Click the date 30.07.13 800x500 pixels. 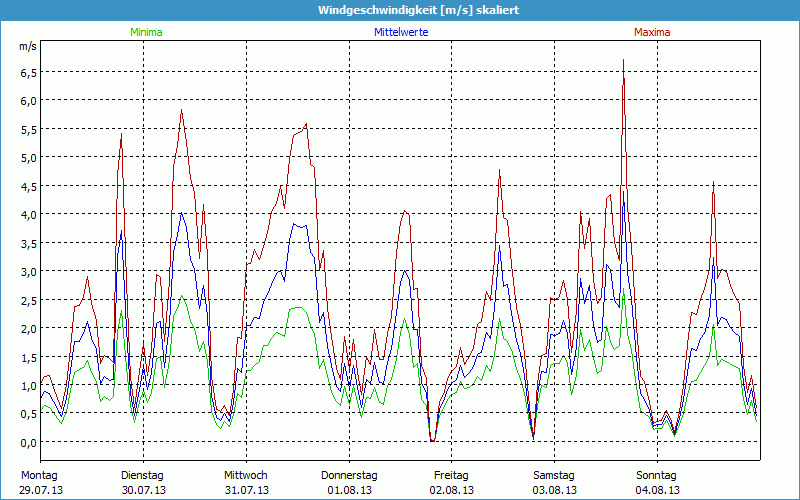144,490
